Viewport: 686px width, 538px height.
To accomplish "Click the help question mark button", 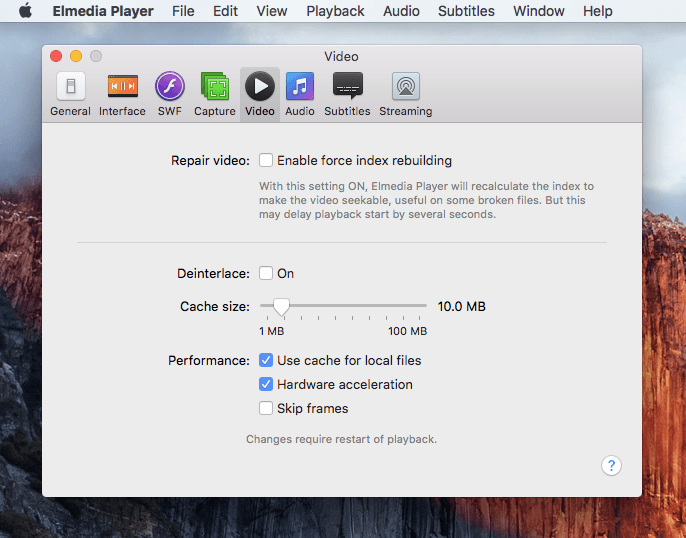I will (x=611, y=465).
